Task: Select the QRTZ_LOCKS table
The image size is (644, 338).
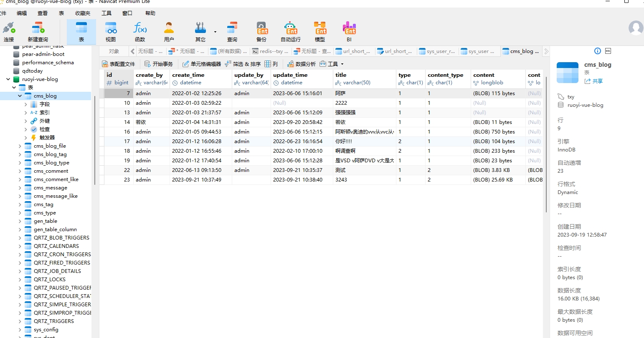Action: (50, 279)
